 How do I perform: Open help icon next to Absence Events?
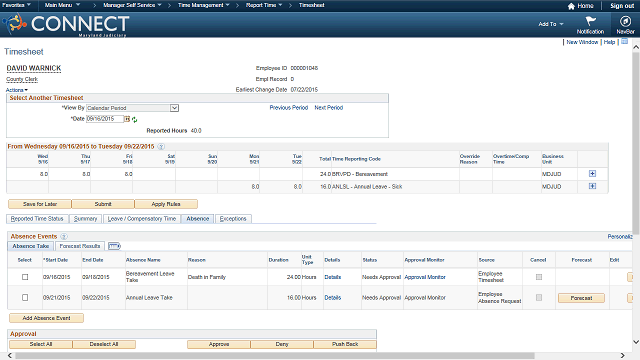pyautogui.click(x=64, y=236)
